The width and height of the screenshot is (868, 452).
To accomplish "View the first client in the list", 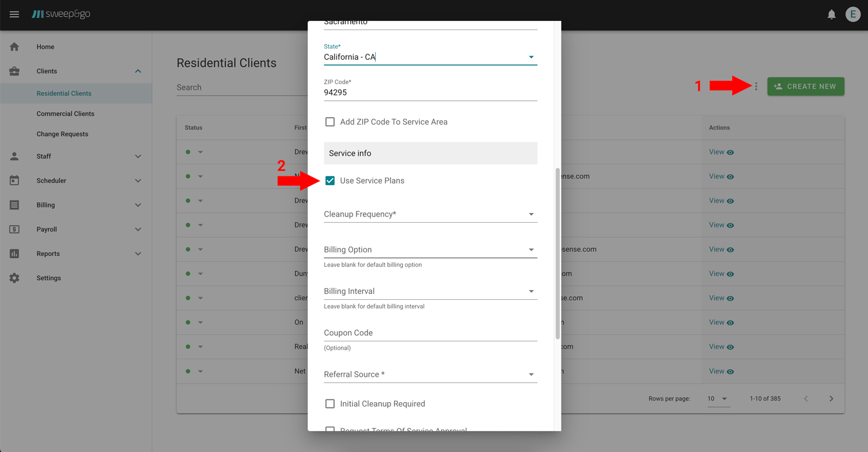I will pyautogui.click(x=720, y=152).
